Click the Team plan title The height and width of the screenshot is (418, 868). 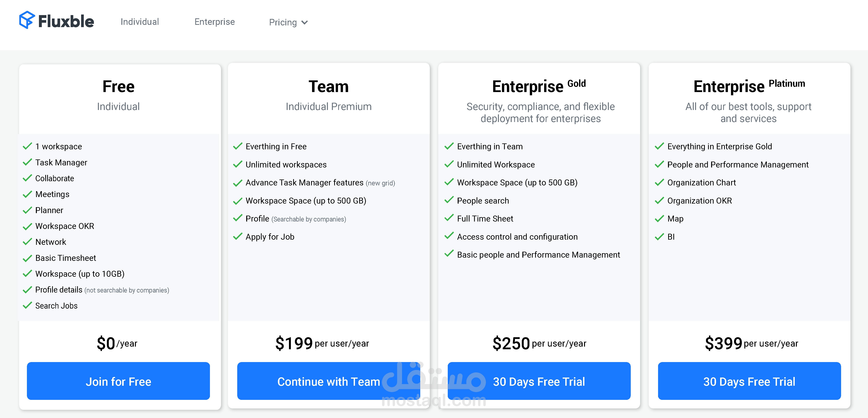click(x=328, y=86)
